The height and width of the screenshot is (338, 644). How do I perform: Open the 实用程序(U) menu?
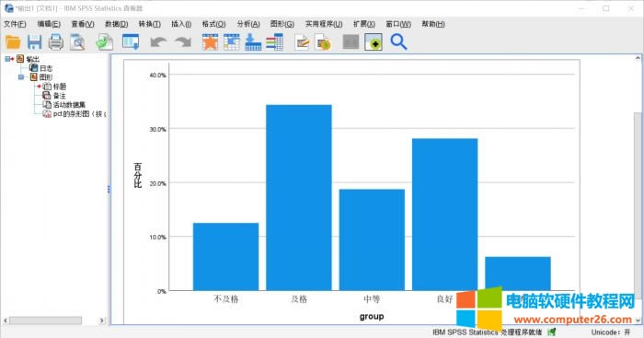coord(324,24)
